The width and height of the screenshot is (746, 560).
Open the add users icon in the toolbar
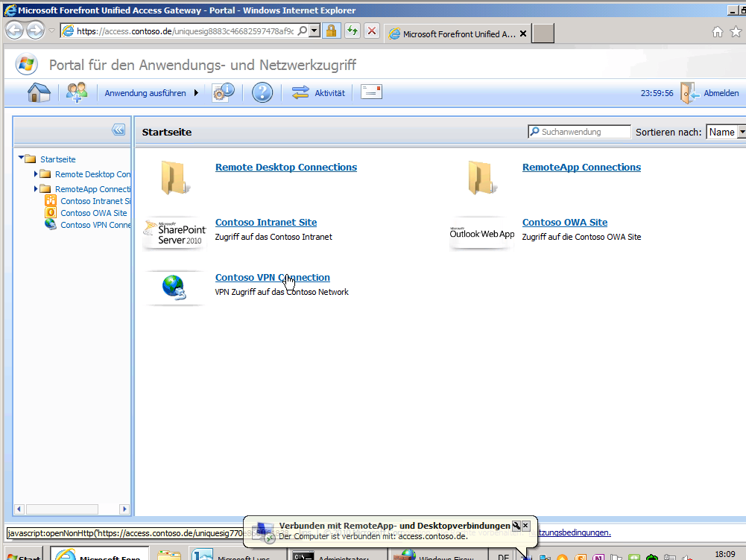tap(77, 92)
